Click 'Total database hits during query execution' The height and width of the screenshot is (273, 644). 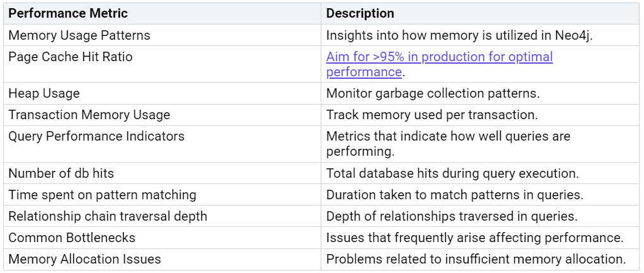[x=453, y=173]
